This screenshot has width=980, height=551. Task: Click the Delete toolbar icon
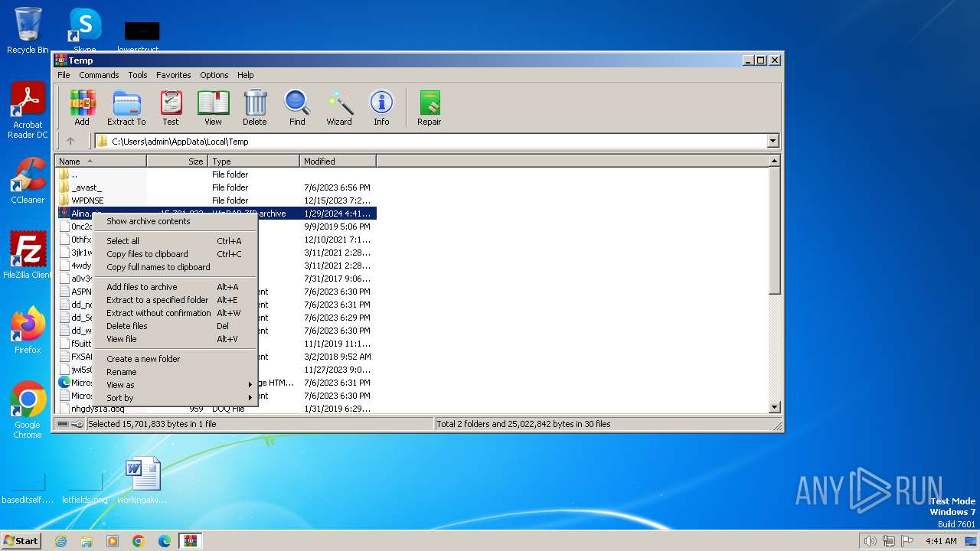coord(255,108)
